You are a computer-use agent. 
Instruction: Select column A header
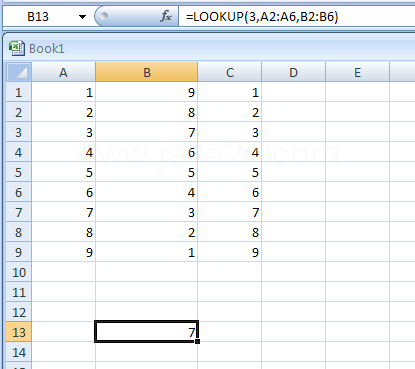click(63, 72)
